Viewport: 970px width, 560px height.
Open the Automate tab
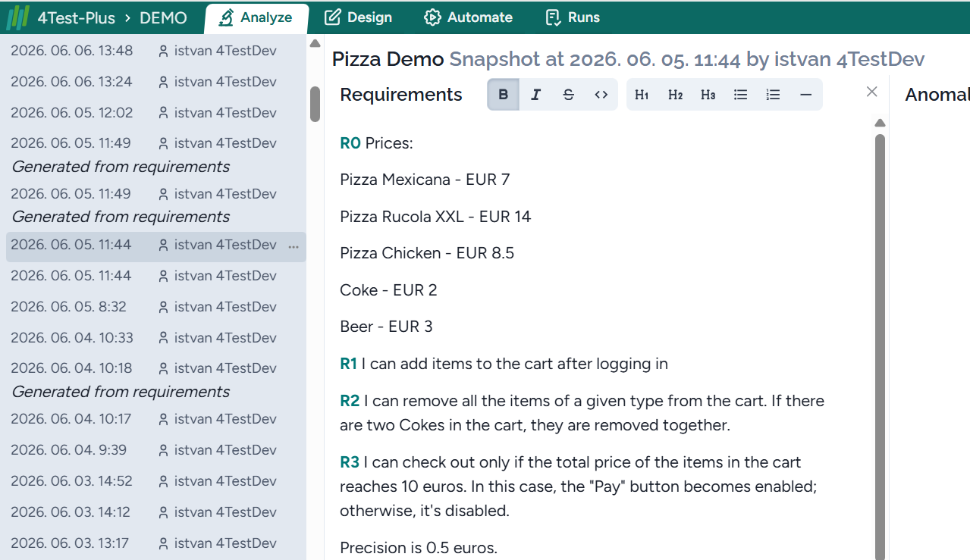pos(468,17)
